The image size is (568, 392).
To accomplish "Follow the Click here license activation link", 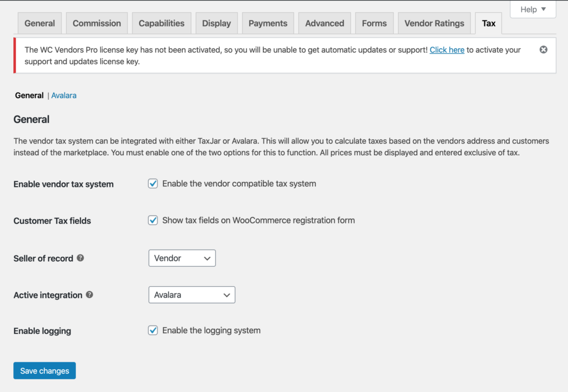I will (447, 50).
